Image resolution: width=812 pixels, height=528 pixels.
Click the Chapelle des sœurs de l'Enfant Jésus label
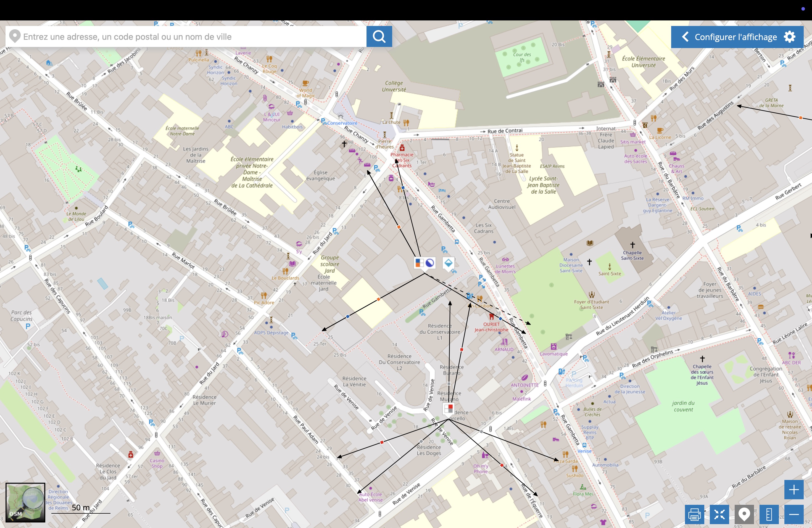702,374
